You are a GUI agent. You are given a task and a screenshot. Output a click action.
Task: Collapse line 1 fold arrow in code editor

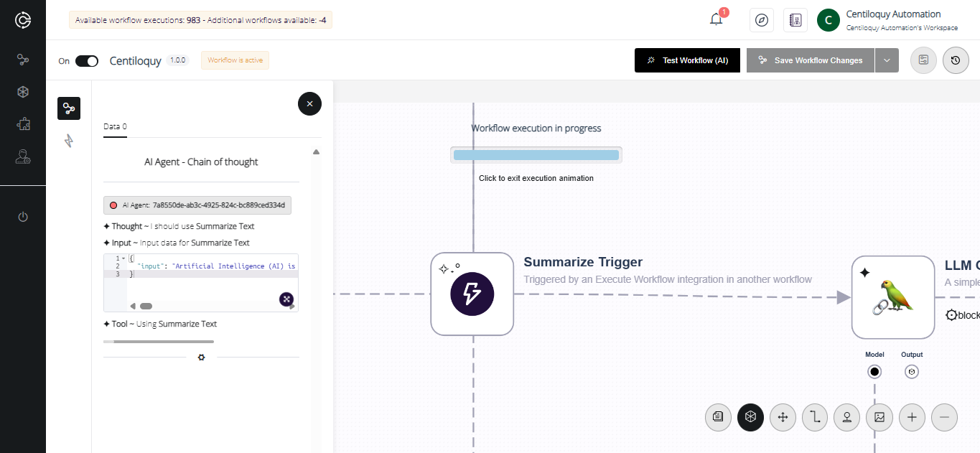123,258
